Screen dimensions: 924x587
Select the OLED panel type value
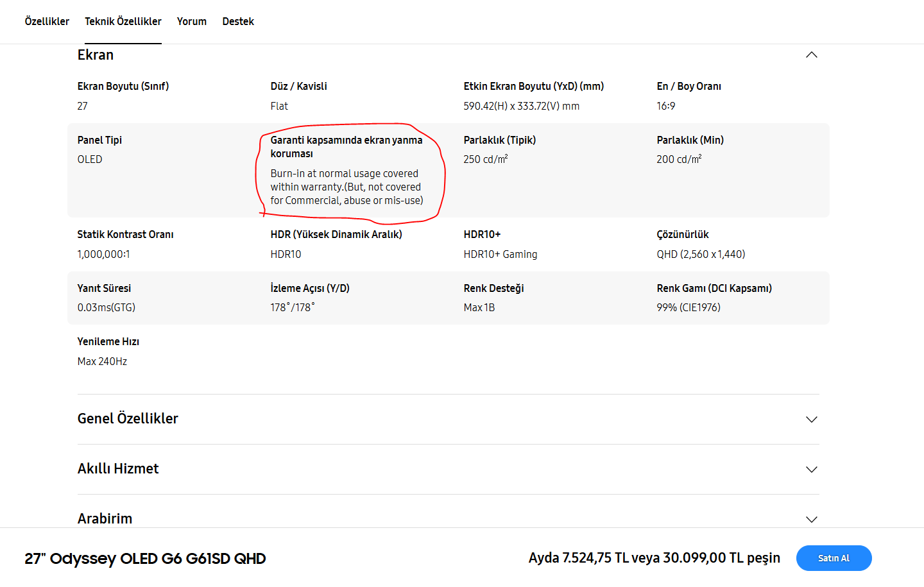point(90,159)
